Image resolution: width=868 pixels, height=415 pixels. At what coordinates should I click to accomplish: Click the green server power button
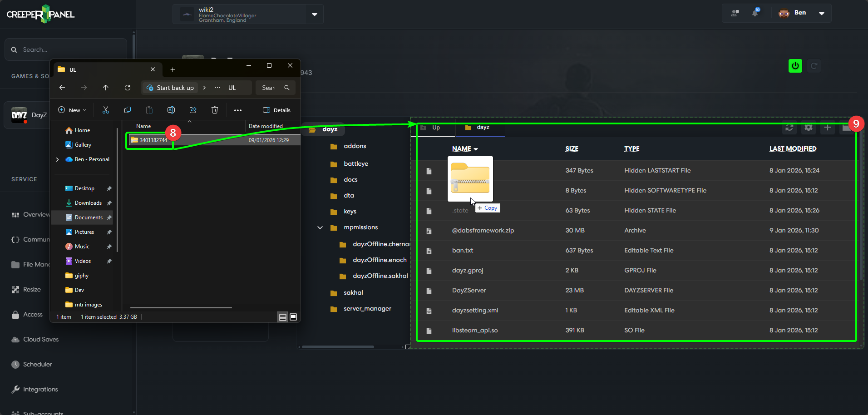point(795,66)
